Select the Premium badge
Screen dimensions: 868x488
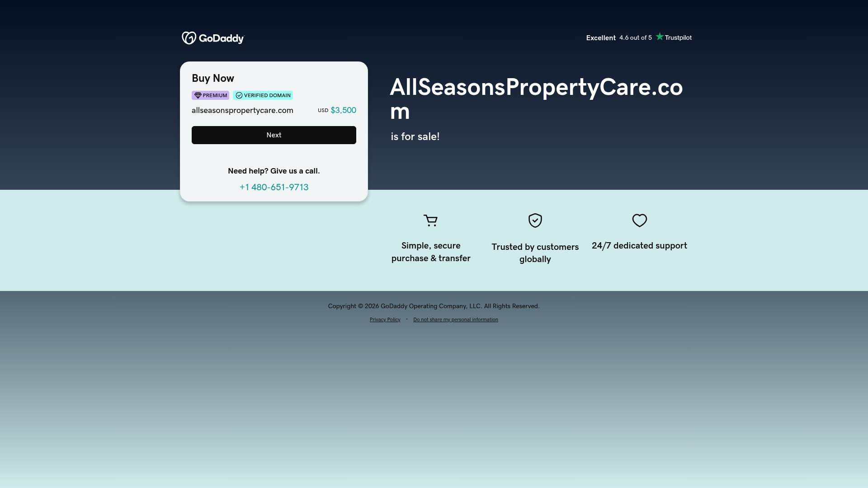point(210,95)
